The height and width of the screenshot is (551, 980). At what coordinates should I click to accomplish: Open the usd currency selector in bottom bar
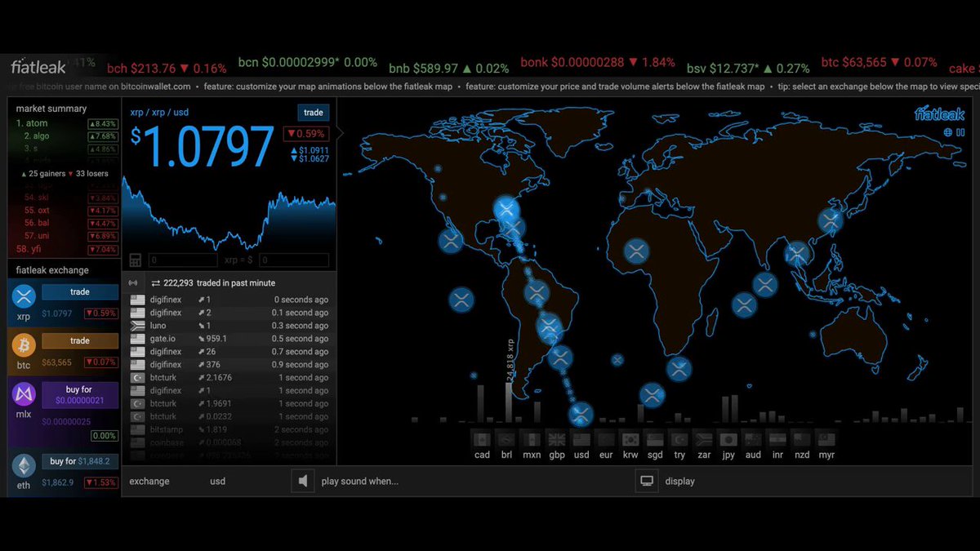(217, 482)
